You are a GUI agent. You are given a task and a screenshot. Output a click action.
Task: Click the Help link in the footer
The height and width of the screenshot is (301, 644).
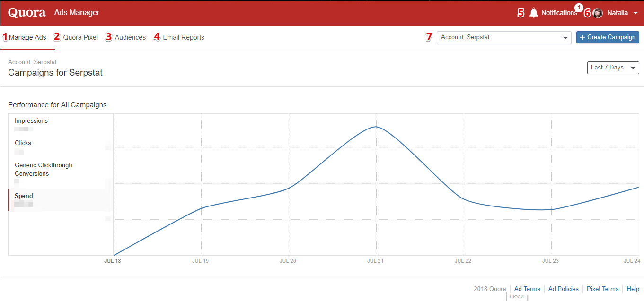point(633,289)
